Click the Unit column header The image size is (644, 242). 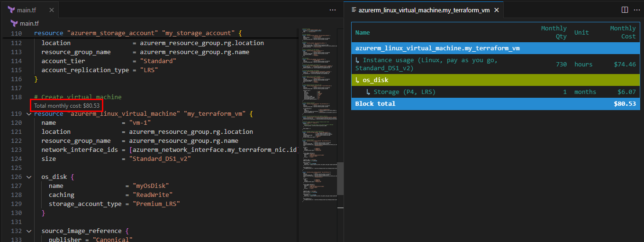point(581,33)
